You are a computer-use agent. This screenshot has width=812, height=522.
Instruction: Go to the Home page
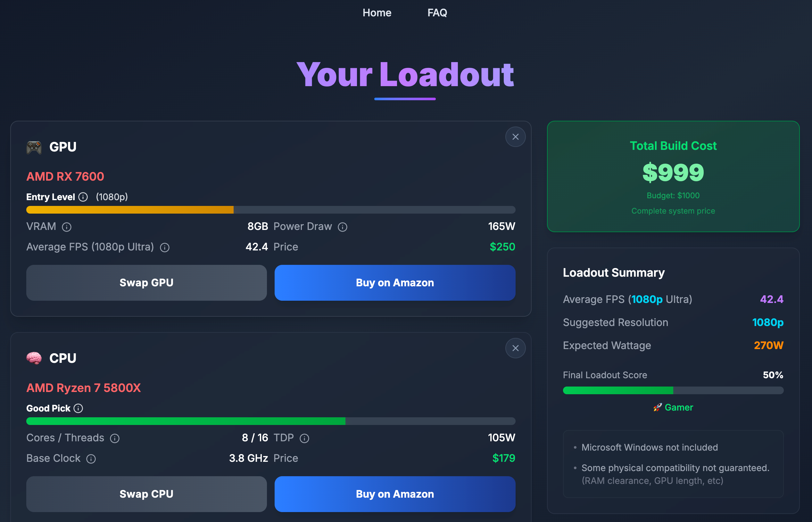pos(377,13)
